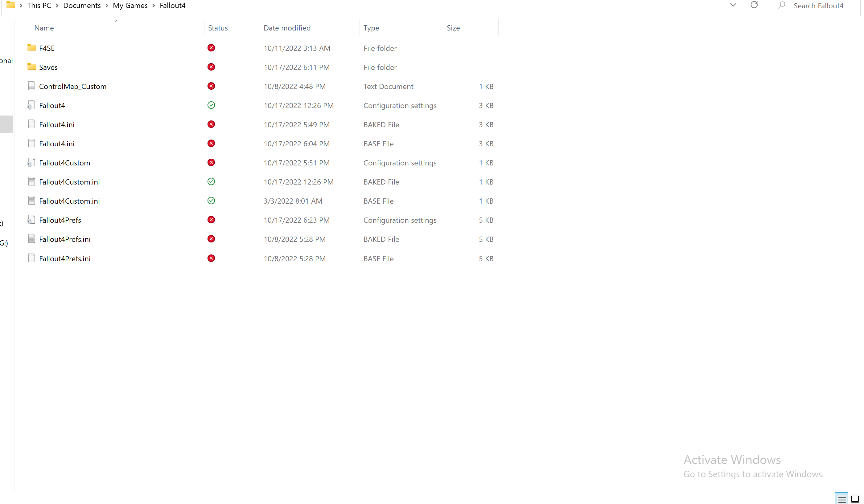Screen dimensions: 864x504
Task: Click the sync error status of Fallout4.ini BAKED
Action: point(211,124)
